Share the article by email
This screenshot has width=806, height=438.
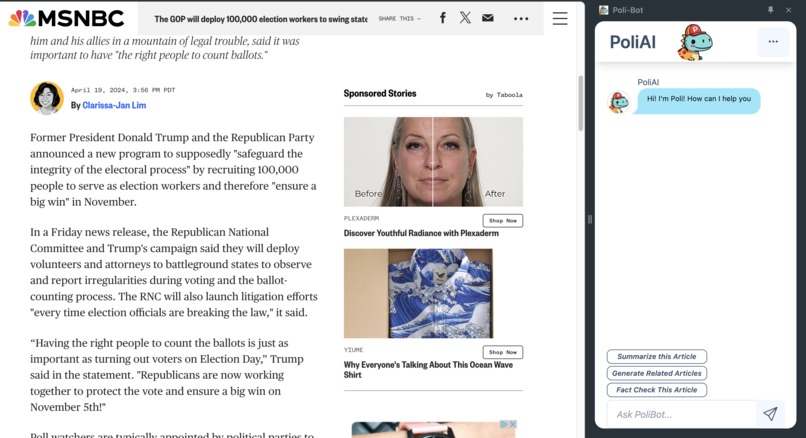(x=488, y=18)
